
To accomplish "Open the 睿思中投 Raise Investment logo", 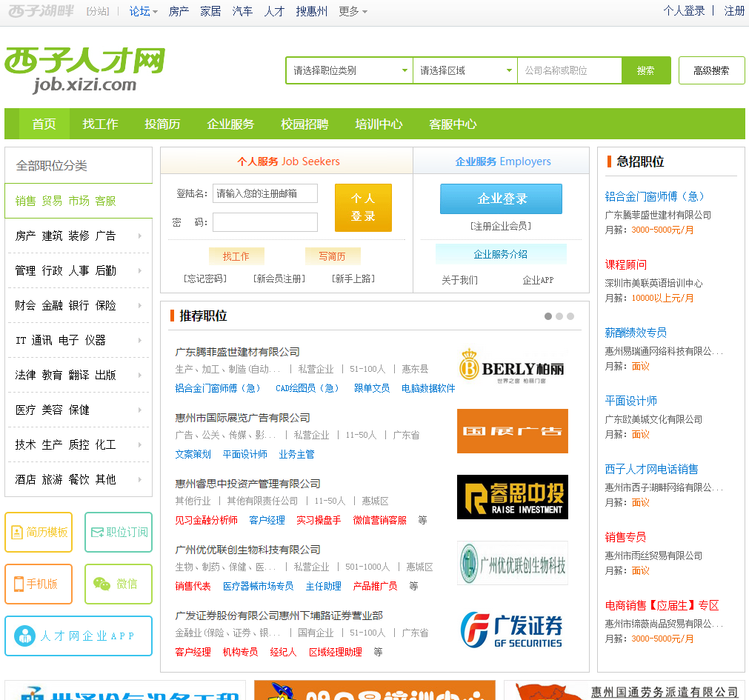I will (513, 496).
